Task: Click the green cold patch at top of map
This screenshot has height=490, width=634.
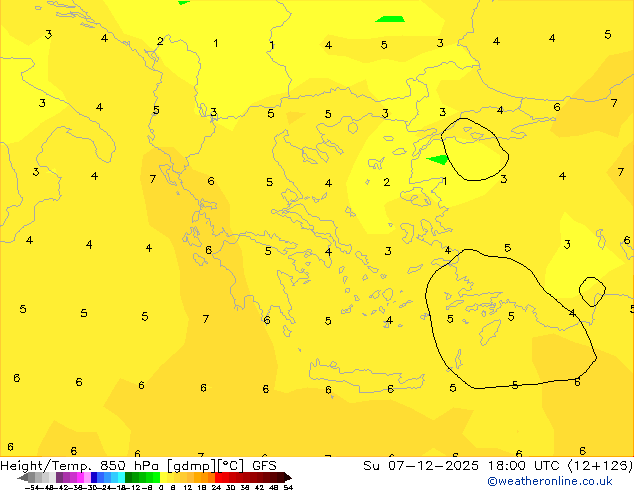Action: [390, 19]
